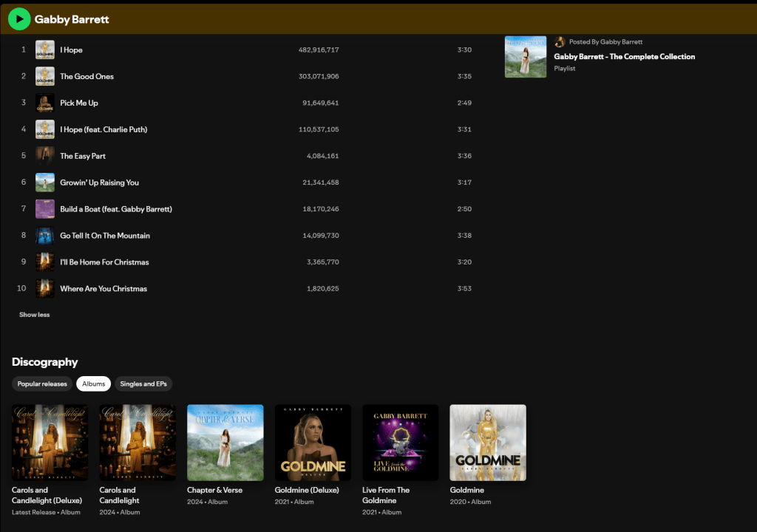Open Gabby Barrett - The Complete Collection playlist

(x=624, y=56)
